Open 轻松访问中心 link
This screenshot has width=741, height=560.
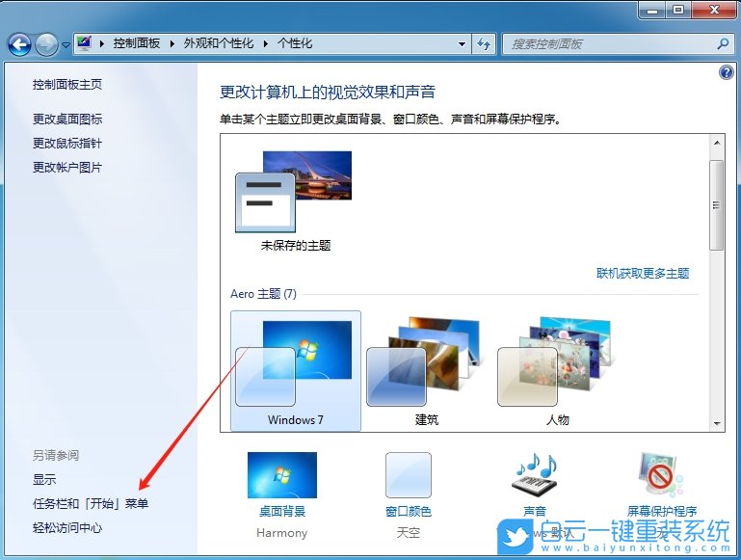[67, 528]
